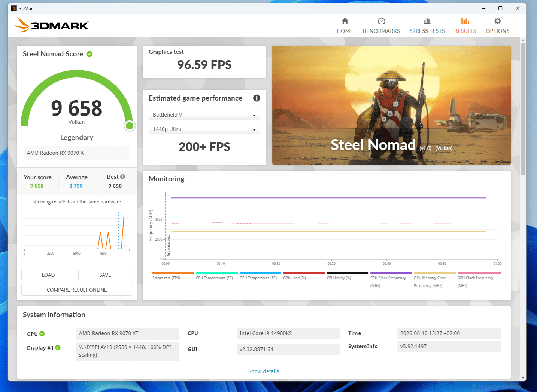Viewport: 537px width, 392px height.
Task: Click the pink GPU Clock Frequency legend swatch
Action: (x=479, y=273)
